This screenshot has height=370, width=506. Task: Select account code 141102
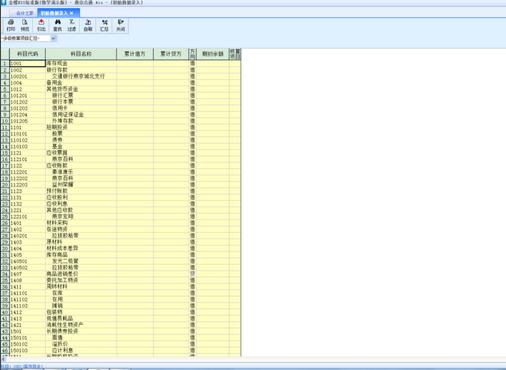(27, 299)
